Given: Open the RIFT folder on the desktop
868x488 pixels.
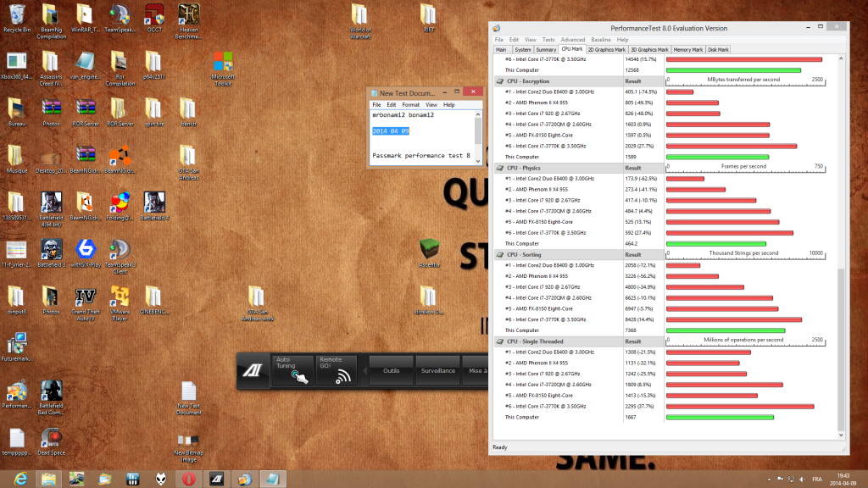Looking at the screenshot, I should click(428, 19).
